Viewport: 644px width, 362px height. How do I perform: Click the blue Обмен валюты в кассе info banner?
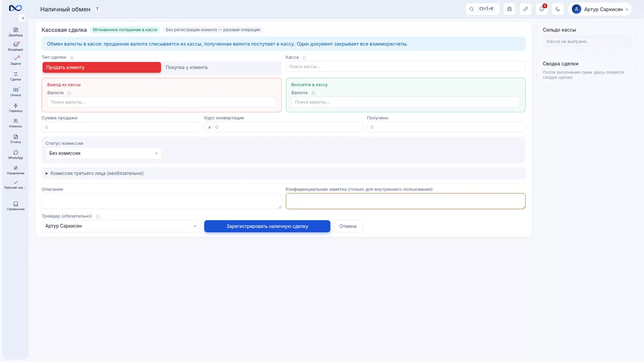[x=283, y=44]
